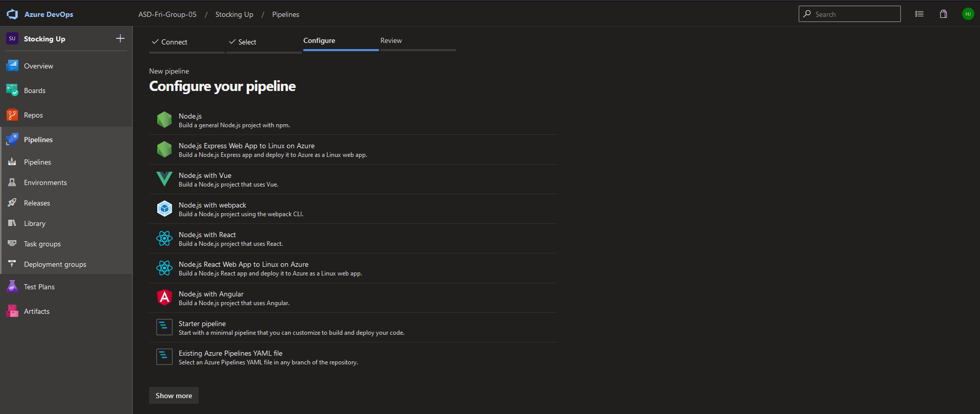The width and height of the screenshot is (980, 414).
Task: Choose the Node.js with webpack template
Action: pos(212,205)
